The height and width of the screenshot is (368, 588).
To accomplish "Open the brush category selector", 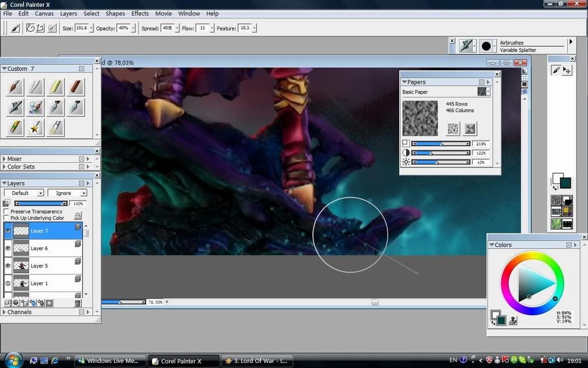I will (467, 46).
